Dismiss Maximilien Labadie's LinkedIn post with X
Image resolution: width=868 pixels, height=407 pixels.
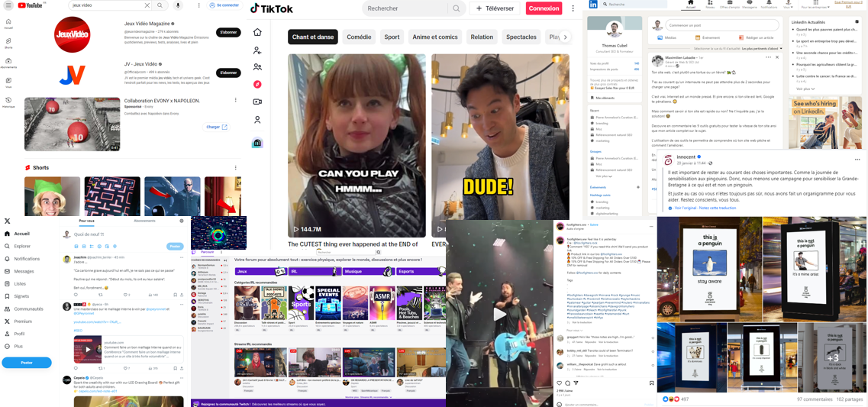coord(776,57)
